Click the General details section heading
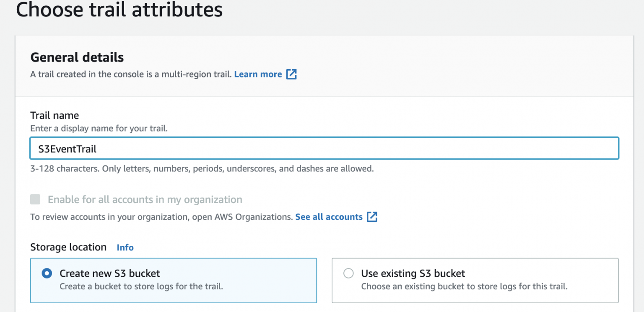644x312 pixels. [77, 57]
